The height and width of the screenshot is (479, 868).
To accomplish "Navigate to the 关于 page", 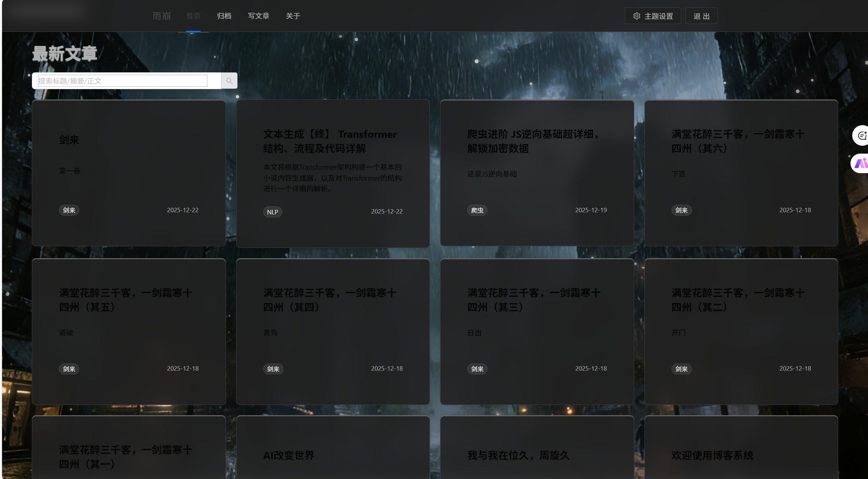I will [293, 16].
